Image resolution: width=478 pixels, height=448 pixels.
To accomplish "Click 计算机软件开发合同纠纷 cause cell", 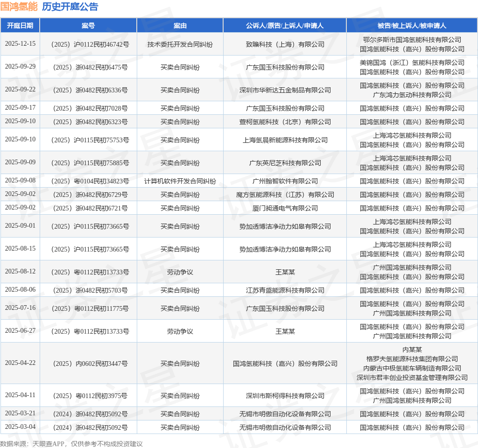I will click(x=180, y=182).
